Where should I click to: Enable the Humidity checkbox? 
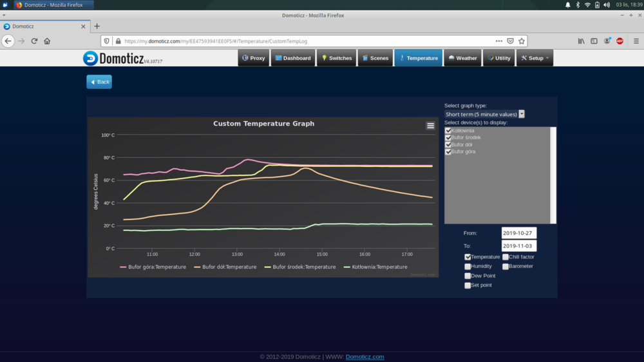coord(468,266)
